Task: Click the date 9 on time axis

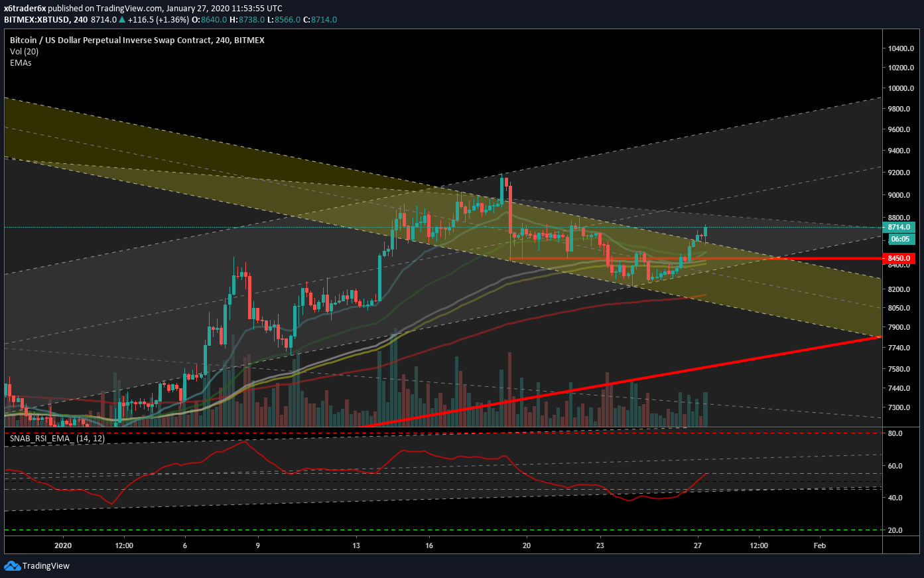Action: (x=258, y=545)
